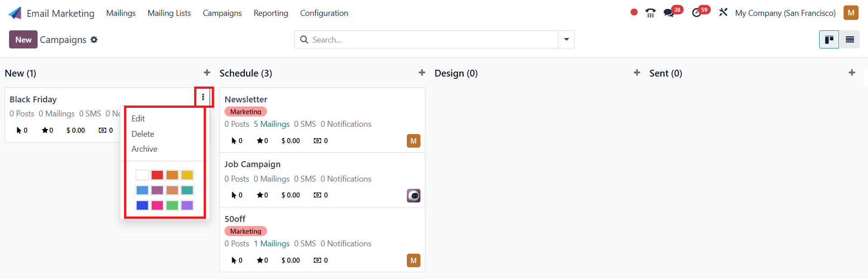Click the New campaign button
Viewport: 868px width, 279px height.
(x=23, y=40)
